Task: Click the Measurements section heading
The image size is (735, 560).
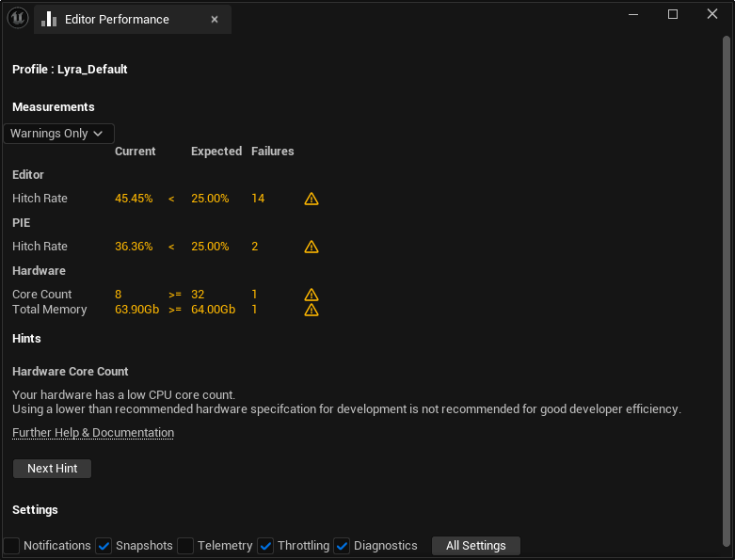Action: click(54, 107)
